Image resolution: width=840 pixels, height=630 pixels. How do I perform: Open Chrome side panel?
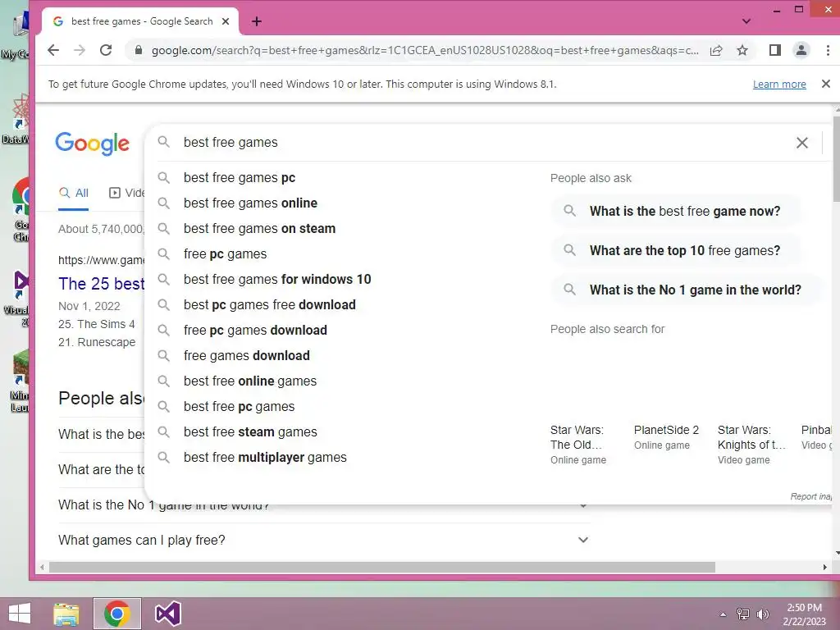(774, 50)
